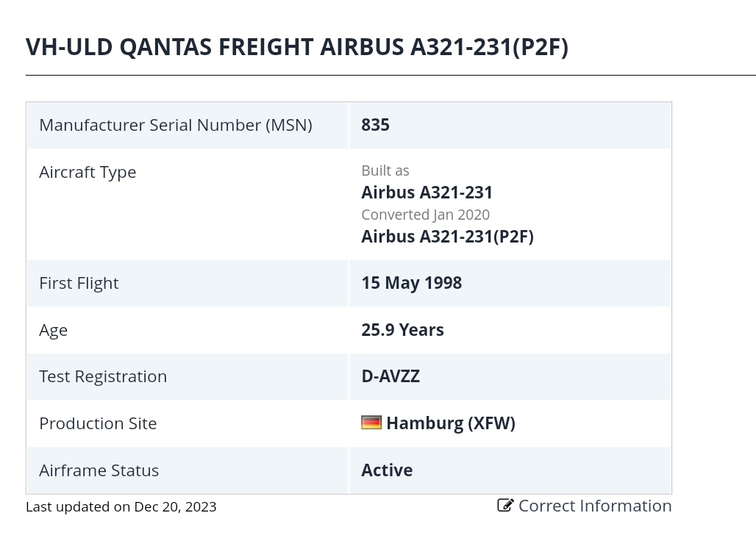Viewport: 756px width, 549px height.
Task: Click the Last updated on Dec 20, 2023 text
Action: (121, 507)
